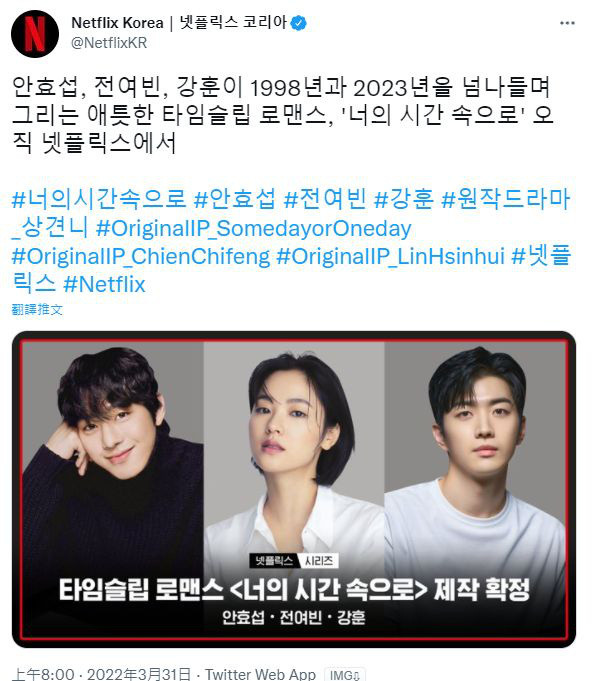Open the three-dot more options menu
Image resolution: width=593 pixels, height=681 pixels.
(567, 23)
